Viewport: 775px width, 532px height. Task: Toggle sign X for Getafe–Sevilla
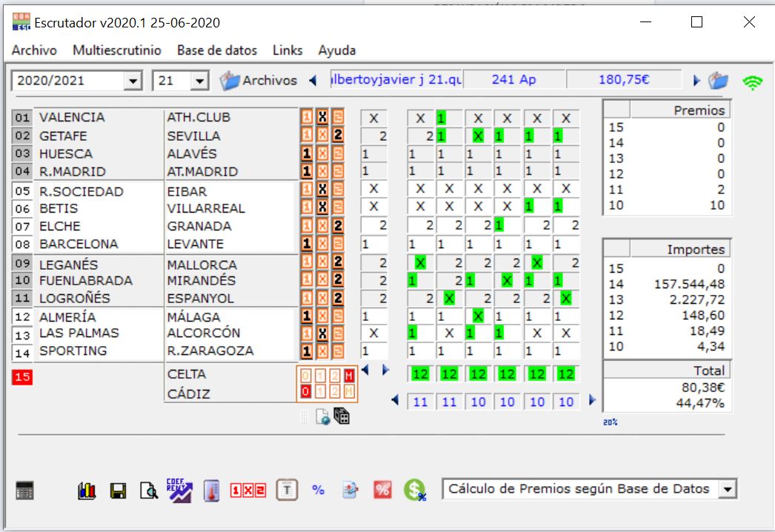click(x=322, y=135)
